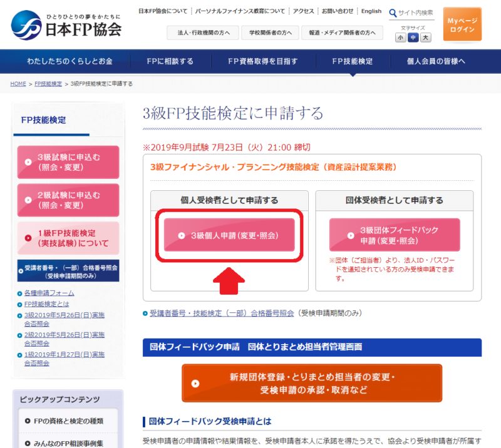
Task: Open お問い合わせ link
Action: (338, 11)
